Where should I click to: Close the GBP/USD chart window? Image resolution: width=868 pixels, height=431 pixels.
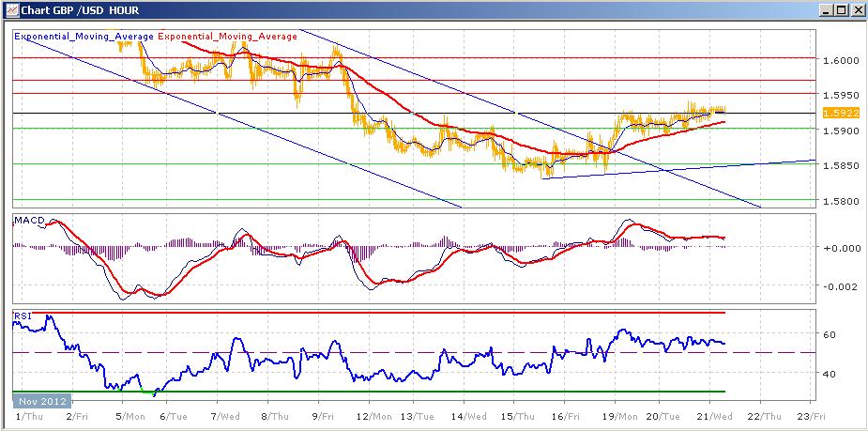pos(856,10)
